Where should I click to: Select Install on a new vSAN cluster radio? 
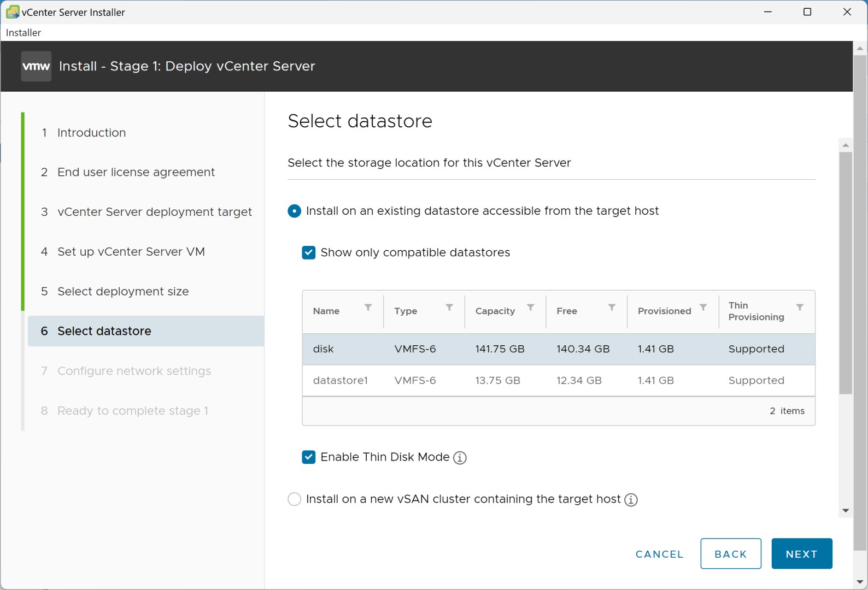click(294, 499)
